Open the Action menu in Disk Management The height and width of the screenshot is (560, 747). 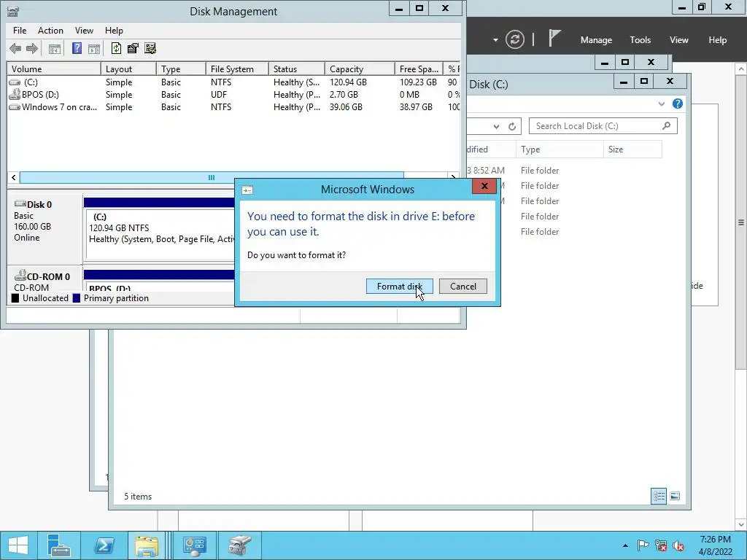[x=50, y=31]
